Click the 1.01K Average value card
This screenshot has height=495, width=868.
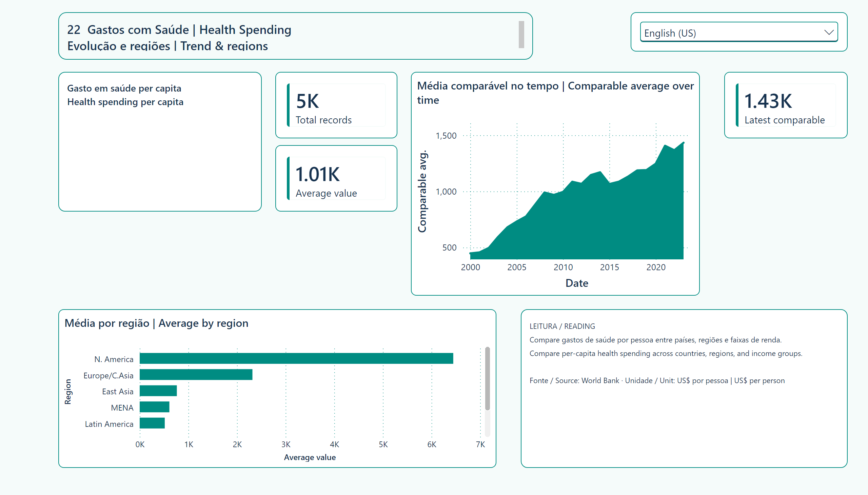pos(336,178)
